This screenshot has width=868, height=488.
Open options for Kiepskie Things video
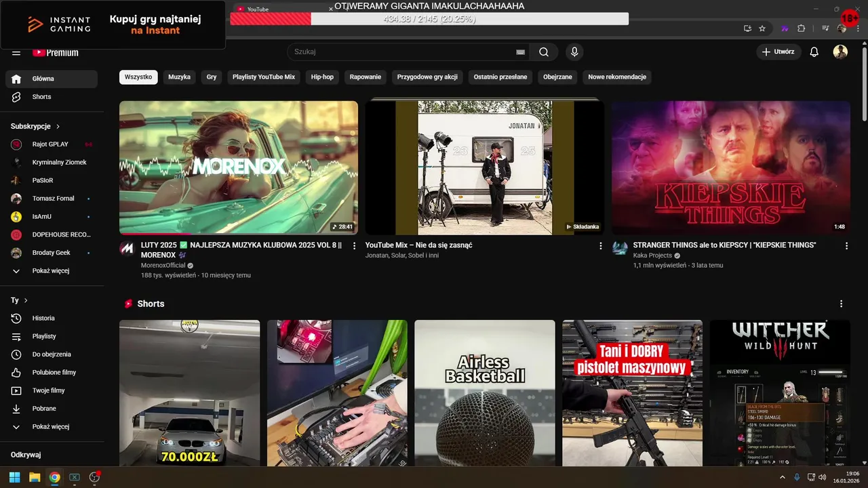[846, 246]
